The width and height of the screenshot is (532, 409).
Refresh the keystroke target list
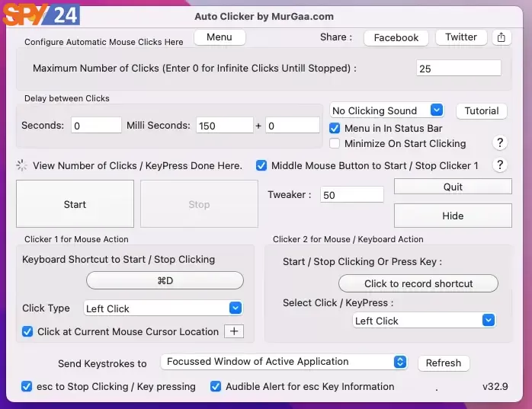(444, 363)
